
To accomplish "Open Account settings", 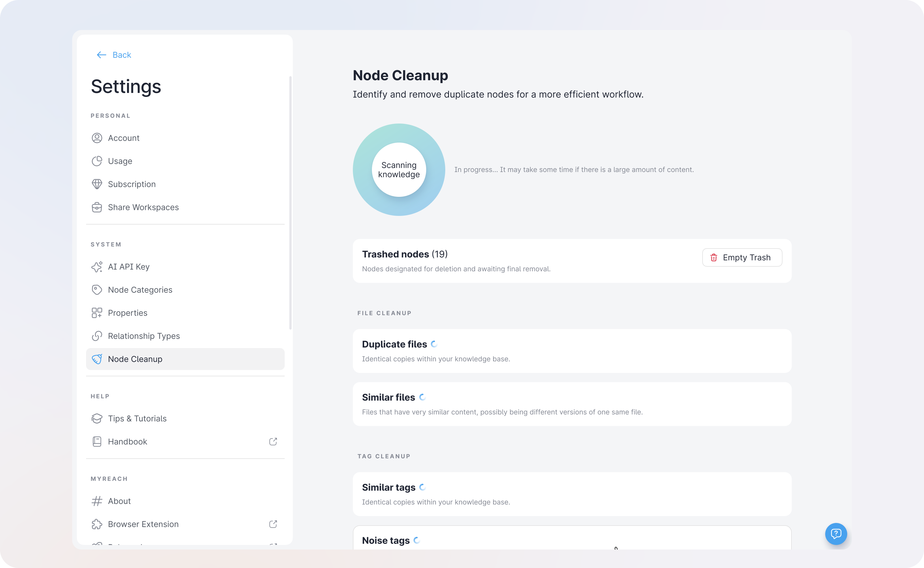I will point(185,138).
